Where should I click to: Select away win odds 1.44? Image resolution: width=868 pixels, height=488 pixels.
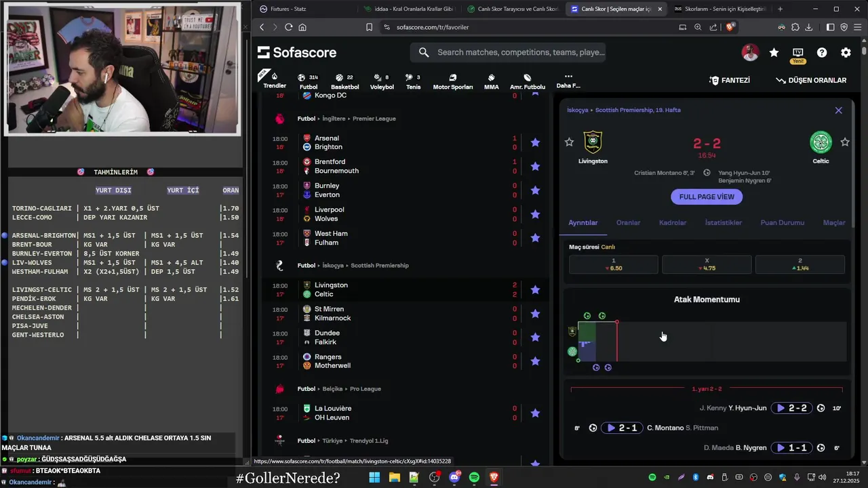coord(800,264)
